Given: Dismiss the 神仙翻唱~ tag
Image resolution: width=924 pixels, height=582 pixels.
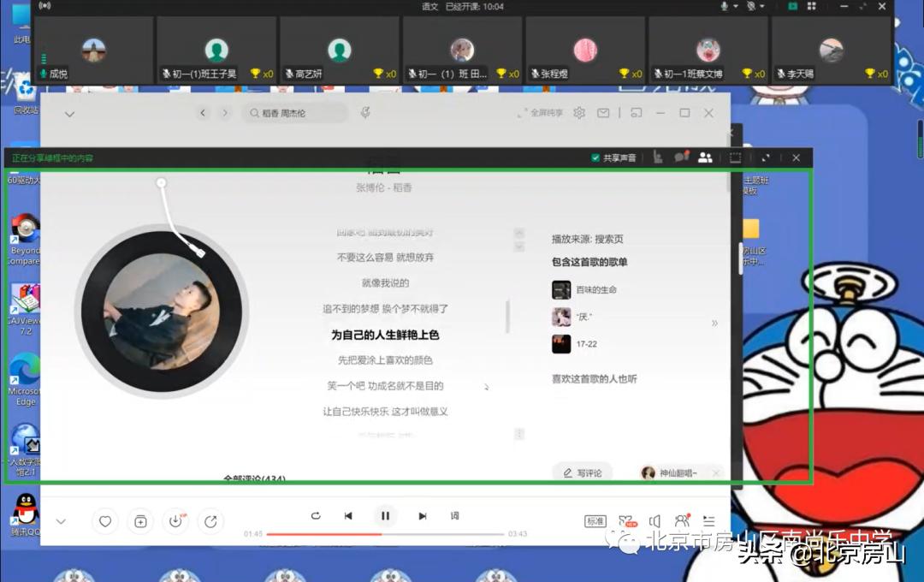Looking at the screenshot, I should click(716, 473).
